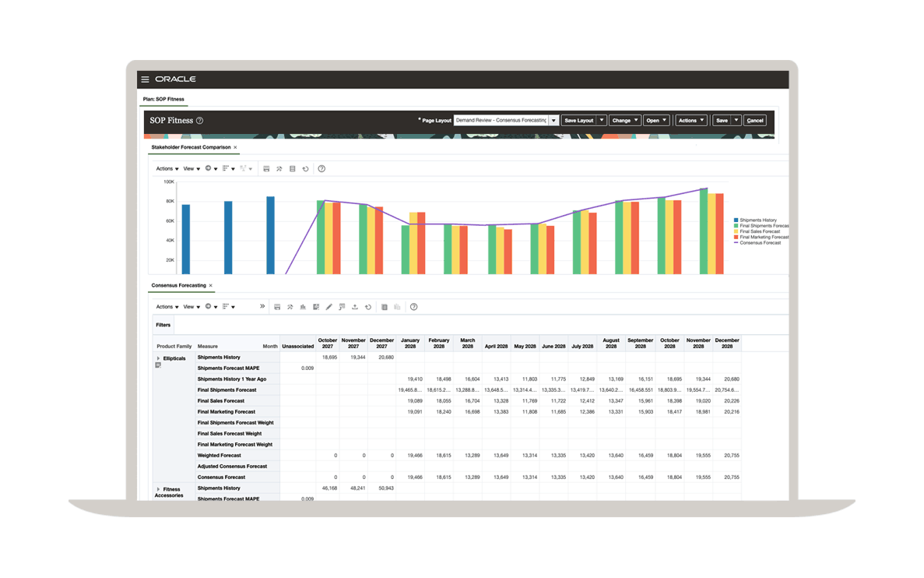The width and height of the screenshot is (924, 578).
Task: Click help icon in Stakeholder Forecast Comparison toolbar
Action: 321,169
